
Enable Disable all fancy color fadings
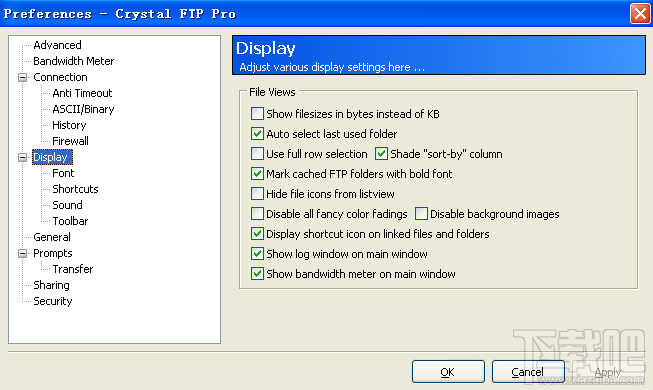[257, 214]
